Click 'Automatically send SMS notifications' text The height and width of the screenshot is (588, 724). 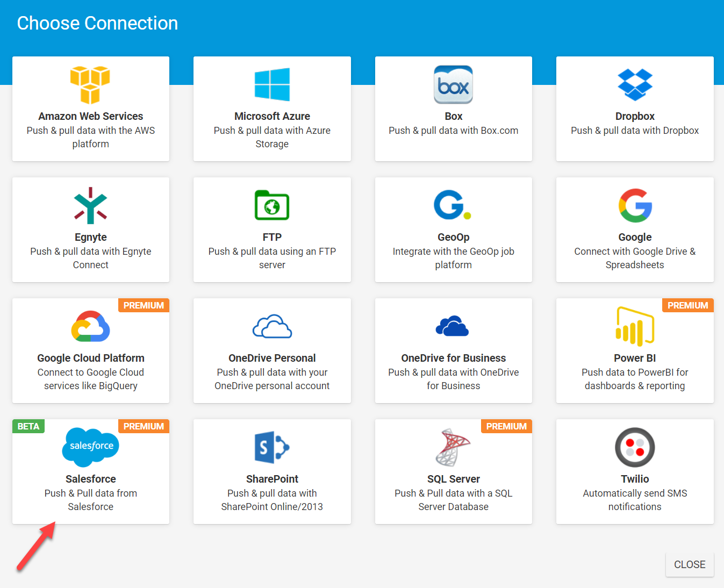tap(635, 500)
